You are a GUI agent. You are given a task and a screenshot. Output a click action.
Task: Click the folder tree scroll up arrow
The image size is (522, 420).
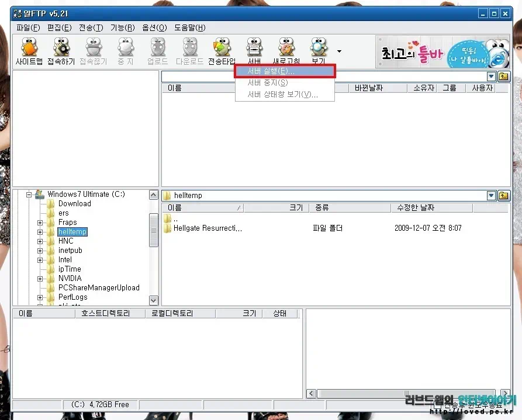tap(154, 195)
